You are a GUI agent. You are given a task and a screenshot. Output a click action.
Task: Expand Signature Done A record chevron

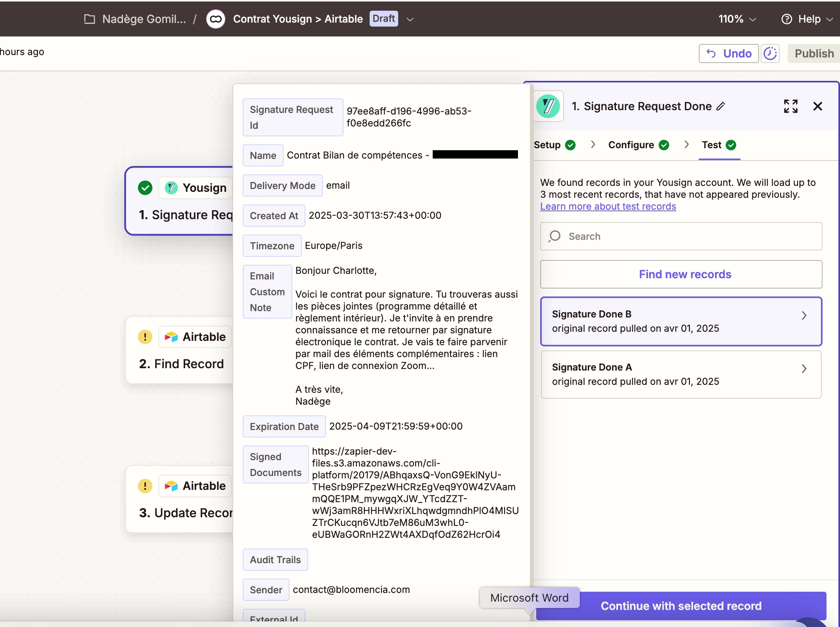tap(804, 369)
